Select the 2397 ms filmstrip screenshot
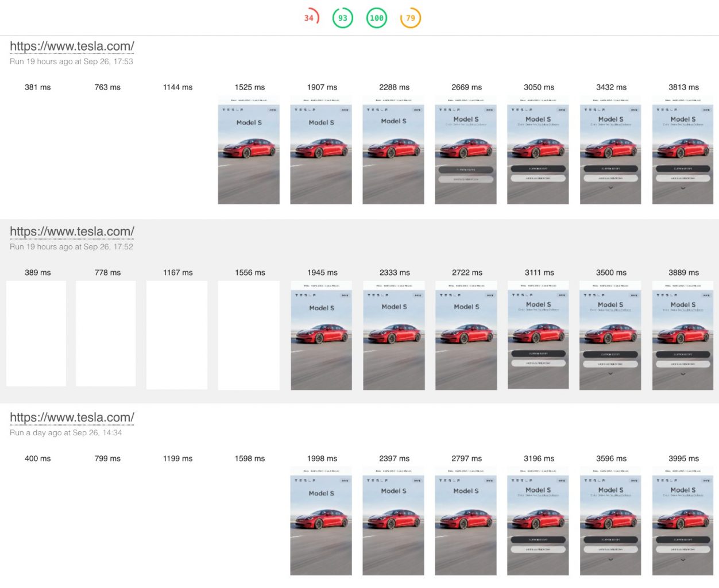Image resolution: width=719 pixels, height=588 pixels. (393, 521)
